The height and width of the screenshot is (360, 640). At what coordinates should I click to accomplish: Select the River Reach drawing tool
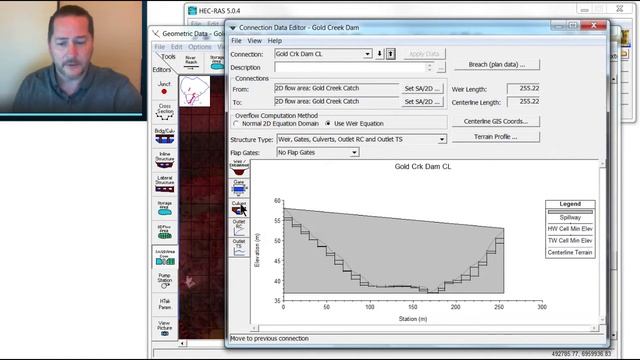coord(190,62)
